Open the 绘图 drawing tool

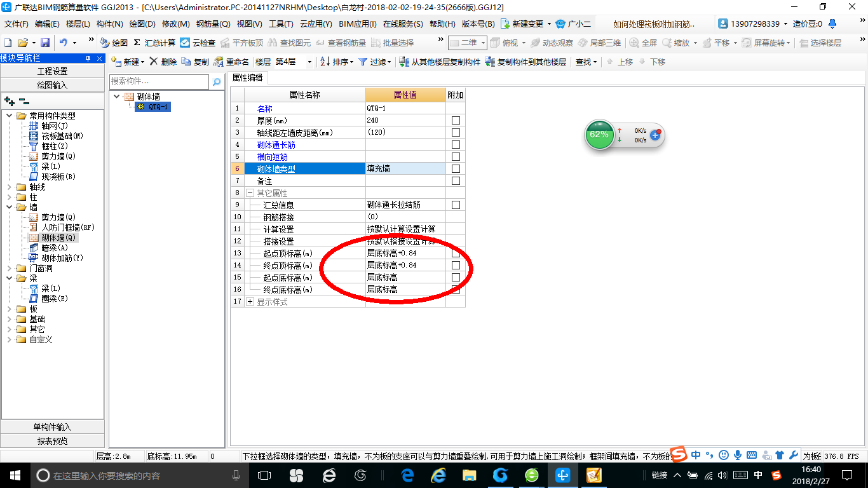114,43
